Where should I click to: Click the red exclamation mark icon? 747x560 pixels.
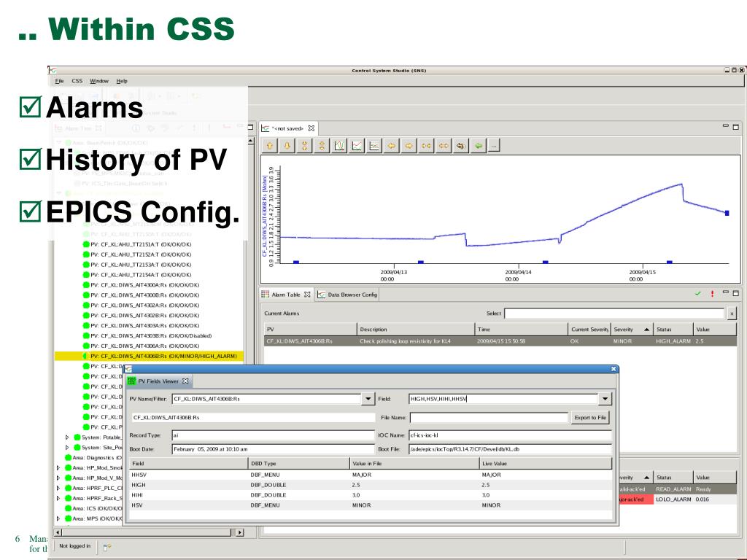(712, 294)
